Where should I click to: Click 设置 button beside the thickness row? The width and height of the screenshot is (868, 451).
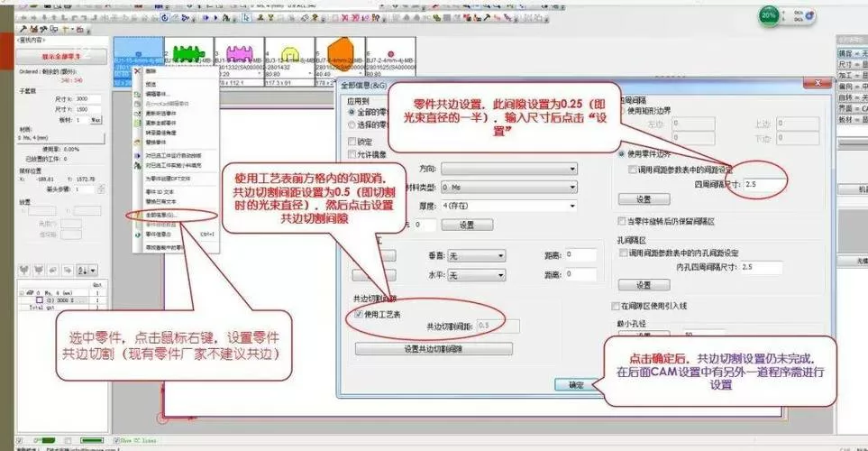pos(467,225)
